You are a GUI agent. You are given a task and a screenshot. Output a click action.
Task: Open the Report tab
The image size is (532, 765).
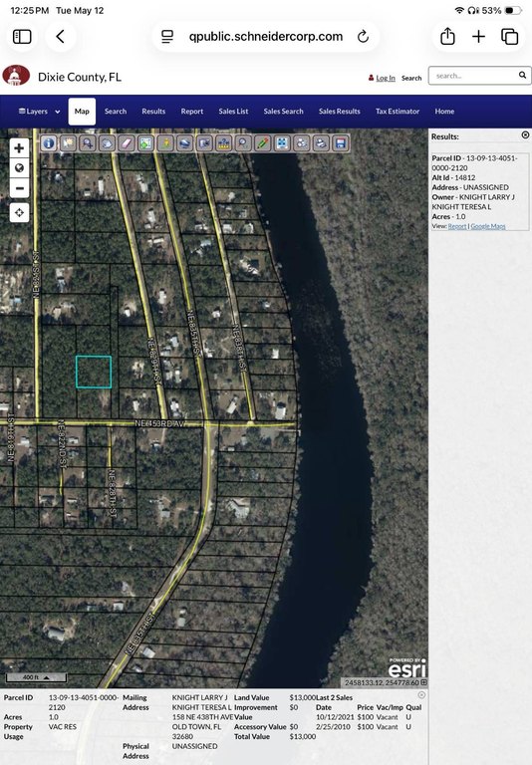[x=192, y=112]
